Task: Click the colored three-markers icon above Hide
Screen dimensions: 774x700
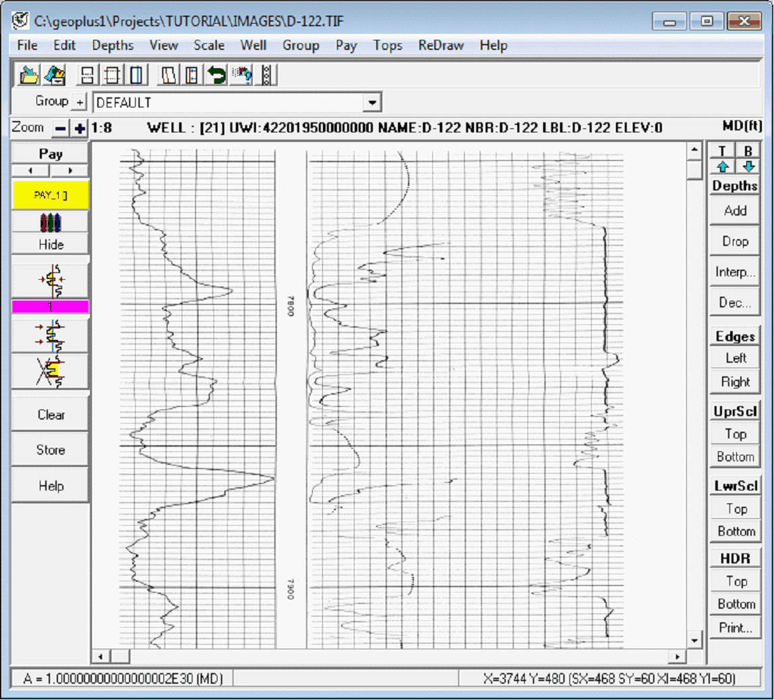Action: (51, 222)
